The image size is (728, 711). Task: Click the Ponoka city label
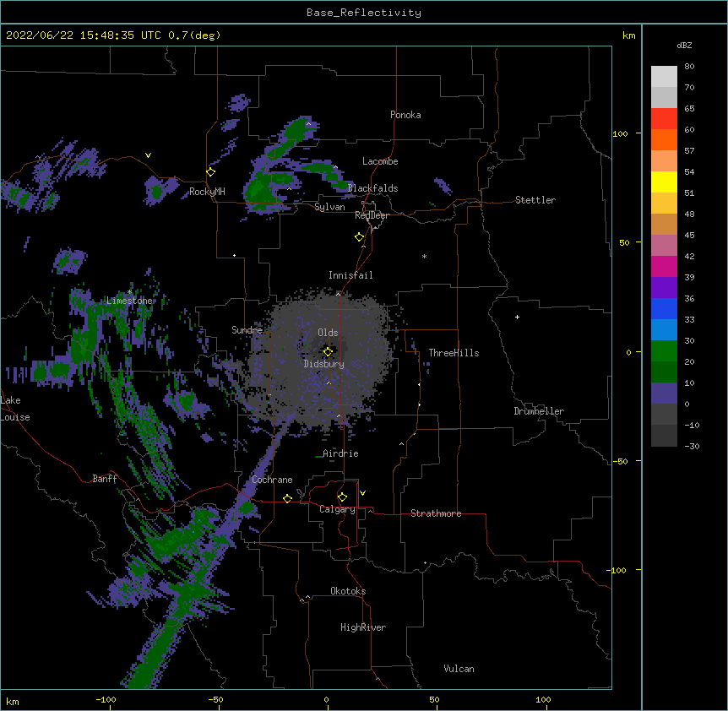coord(405,115)
